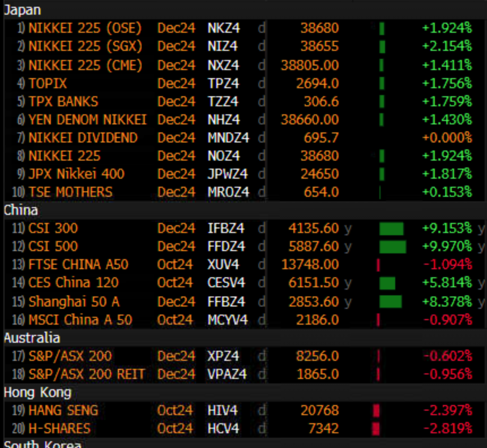Click the +0.000% change for NIKKEI DIVIDEND
The width and height of the screenshot is (487, 448).
pos(447,137)
